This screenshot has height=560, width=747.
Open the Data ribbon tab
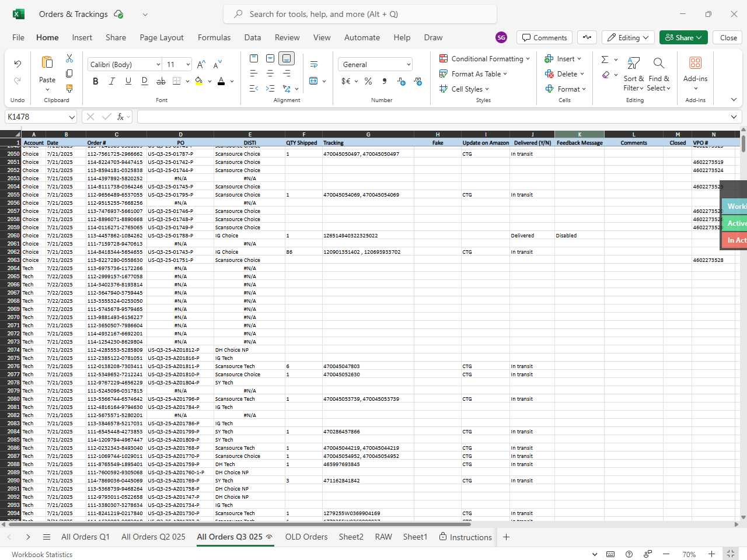pos(253,37)
